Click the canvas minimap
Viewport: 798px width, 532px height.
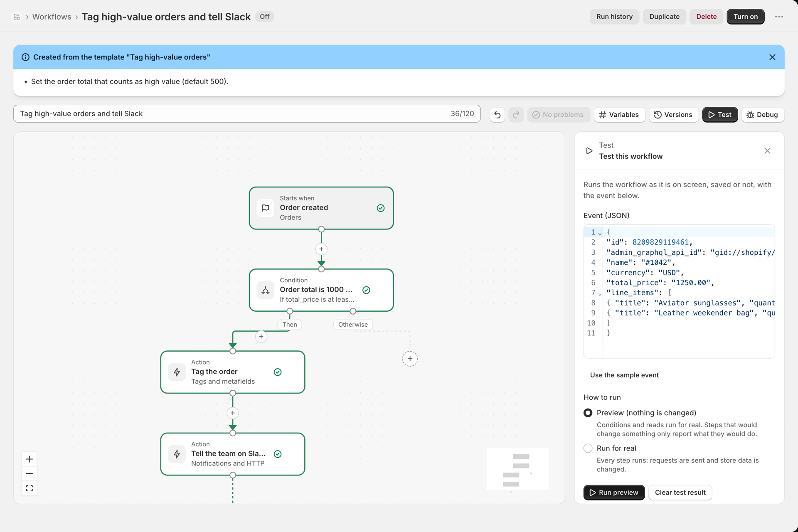click(x=517, y=468)
